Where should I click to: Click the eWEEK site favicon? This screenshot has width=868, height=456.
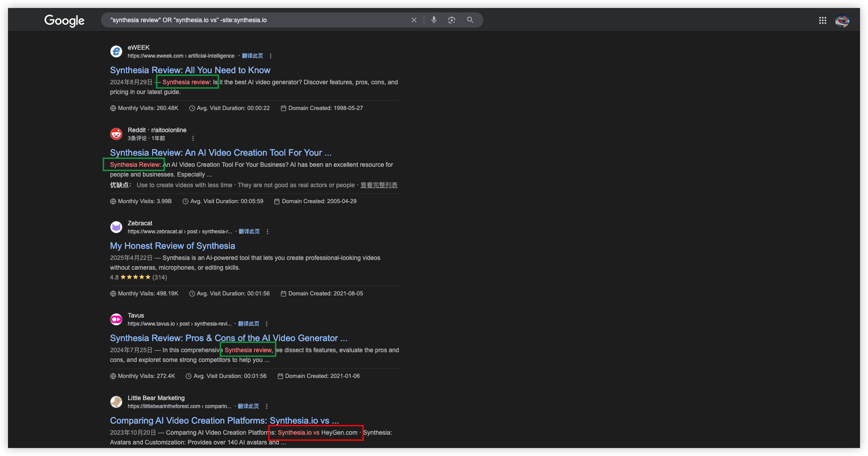(116, 51)
